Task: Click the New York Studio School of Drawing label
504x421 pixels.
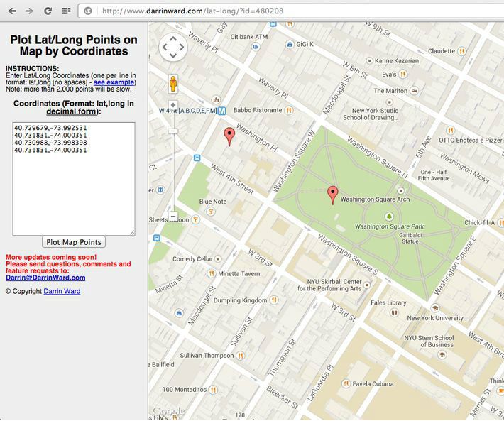Action: tap(371, 114)
